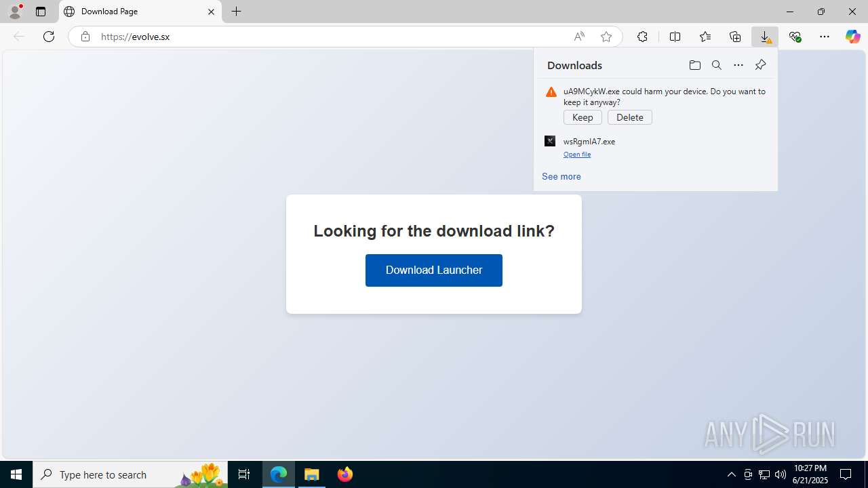The height and width of the screenshot is (488, 868).
Task: Restore down the browser window
Action: pyautogui.click(x=821, y=12)
